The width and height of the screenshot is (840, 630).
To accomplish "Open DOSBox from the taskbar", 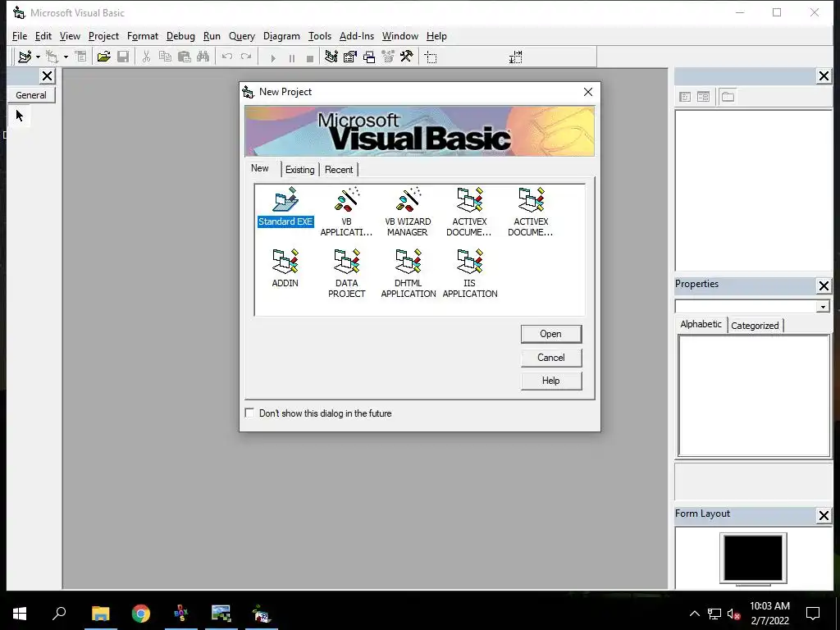I will pyautogui.click(x=181, y=614).
